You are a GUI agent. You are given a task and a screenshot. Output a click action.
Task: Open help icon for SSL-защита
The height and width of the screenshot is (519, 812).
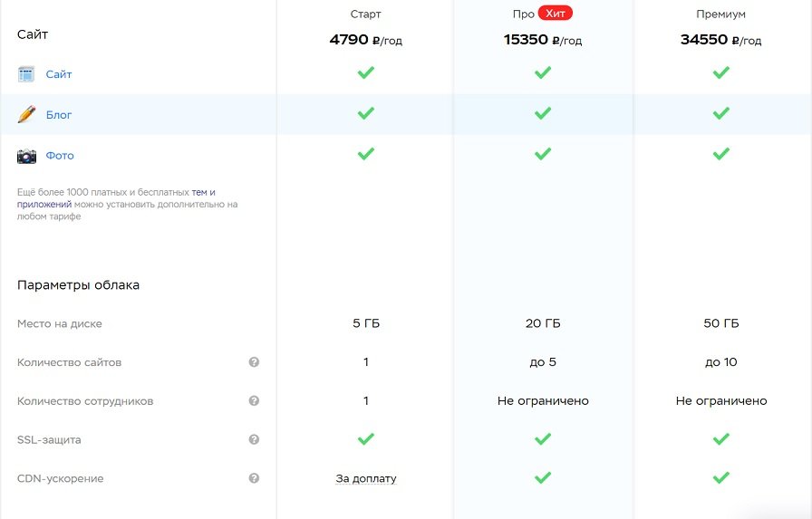[254, 439]
